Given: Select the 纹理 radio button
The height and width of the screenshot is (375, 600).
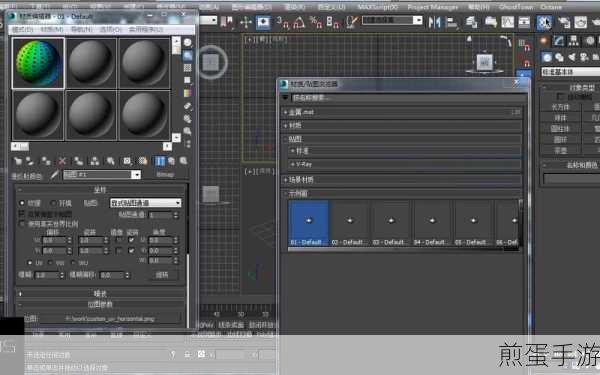Looking at the screenshot, I should click(x=22, y=203).
